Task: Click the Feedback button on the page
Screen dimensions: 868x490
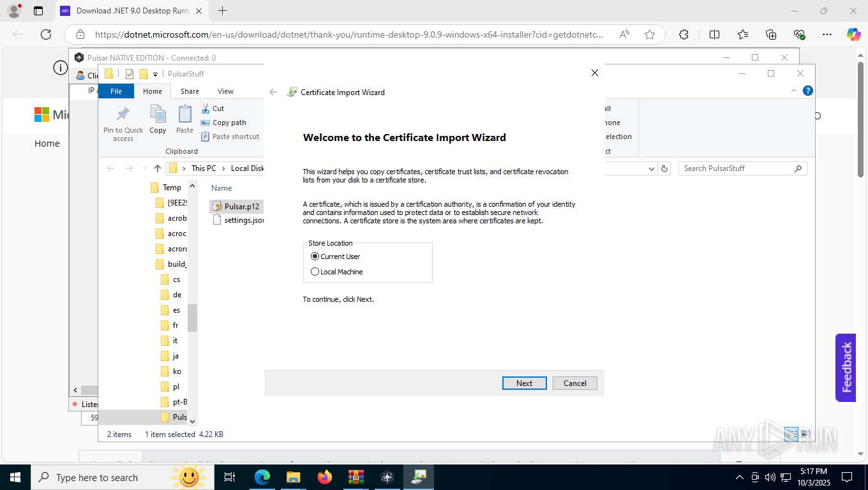Action: tap(846, 367)
